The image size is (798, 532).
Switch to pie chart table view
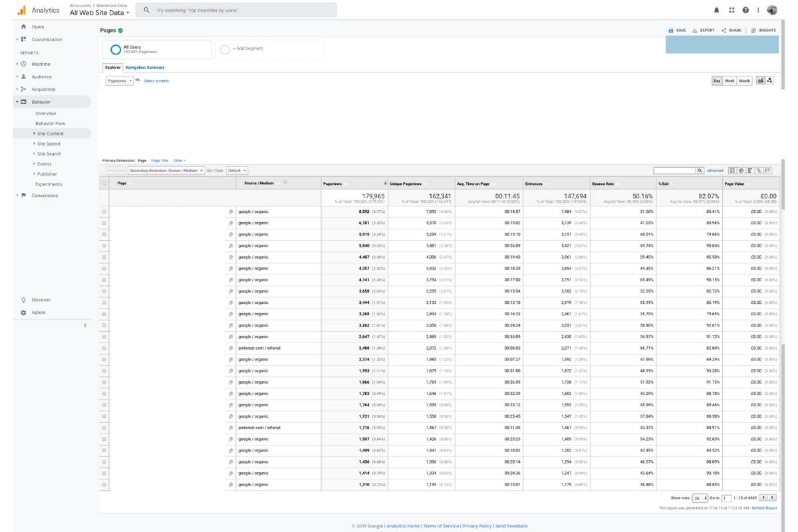pos(741,171)
